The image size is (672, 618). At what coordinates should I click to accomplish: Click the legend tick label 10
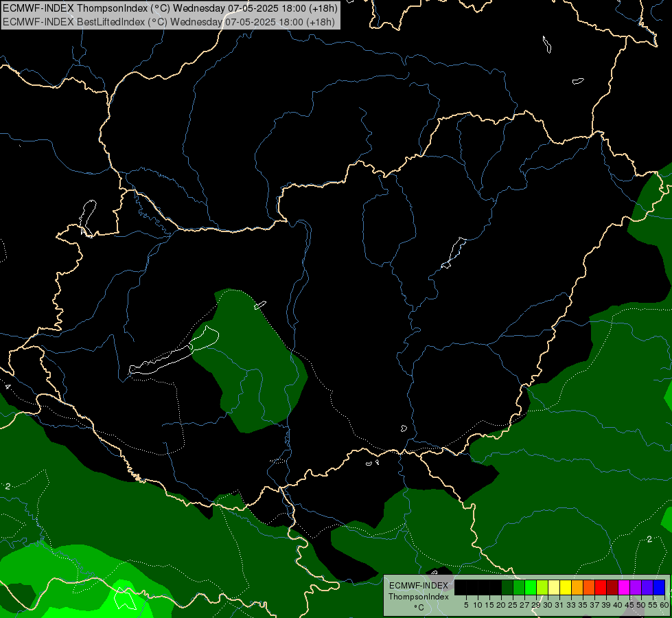(x=478, y=605)
